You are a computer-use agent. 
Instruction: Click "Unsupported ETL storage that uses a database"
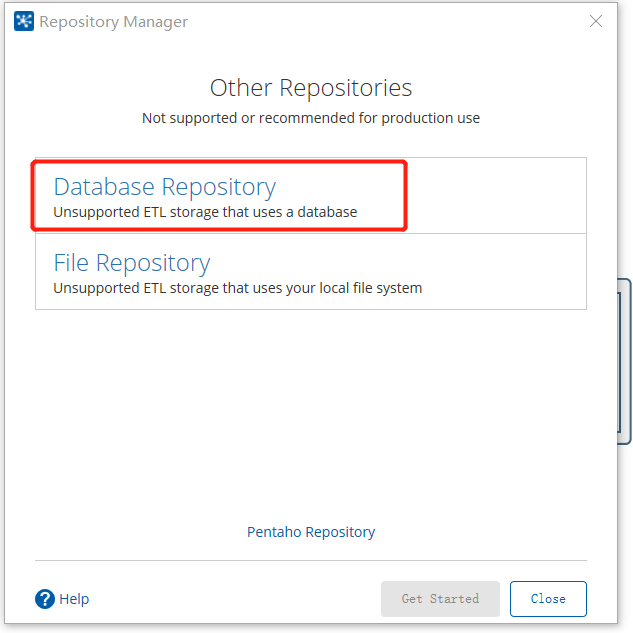tap(205, 212)
